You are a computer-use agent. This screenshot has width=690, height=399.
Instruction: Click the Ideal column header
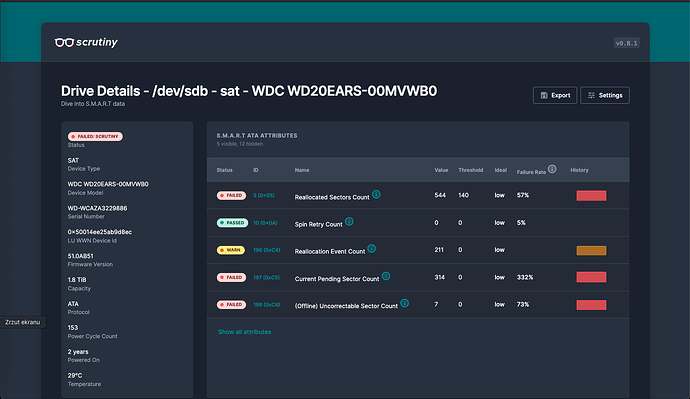click(x=500, y=170)
